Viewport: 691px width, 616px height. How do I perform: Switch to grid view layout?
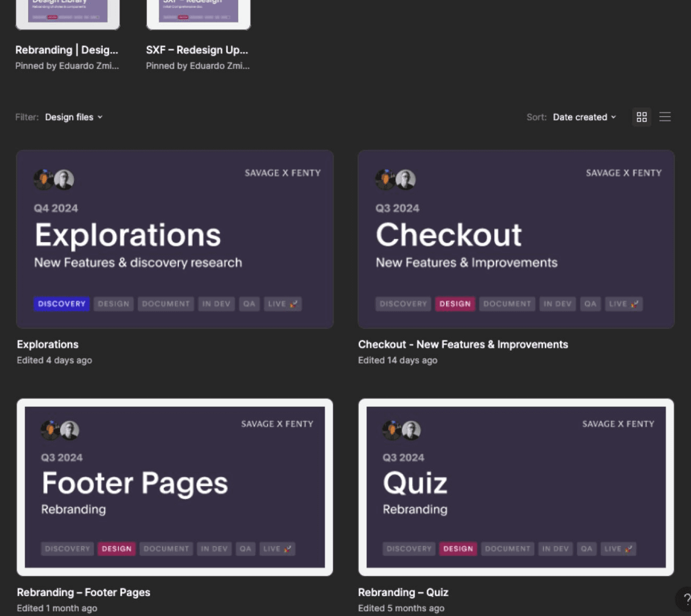click(x=642, y=117)
